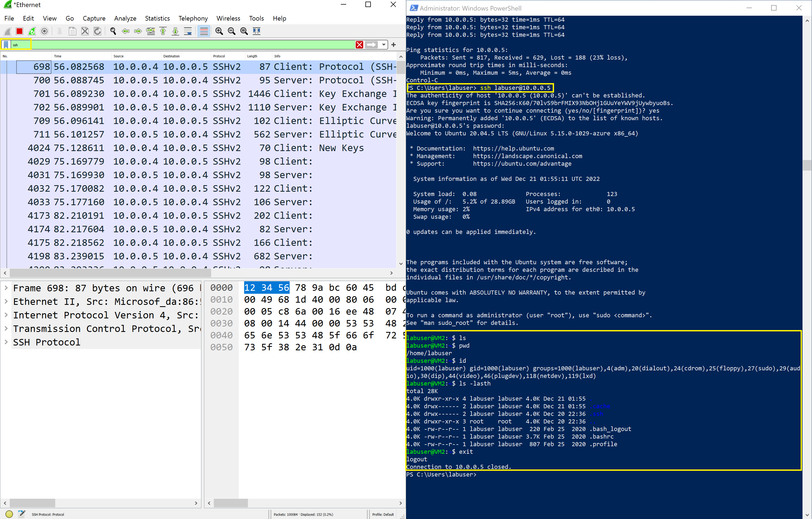
Task: Sort packets by Destination column header
Action: pyautogui.click(x=186, y=56)
